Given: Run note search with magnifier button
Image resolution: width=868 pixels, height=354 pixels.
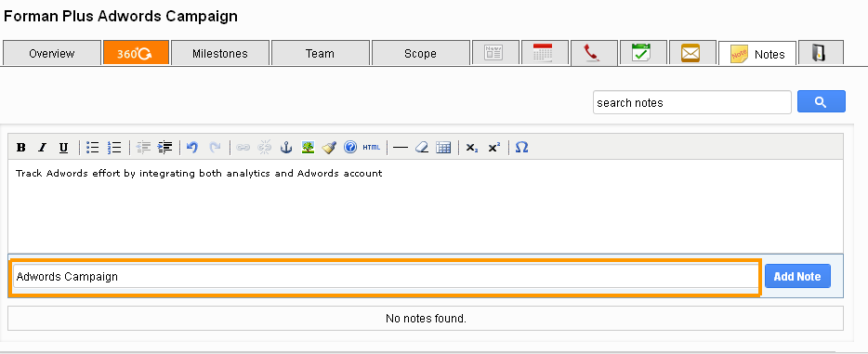Looking at the screenshot, I should point(822,102).
